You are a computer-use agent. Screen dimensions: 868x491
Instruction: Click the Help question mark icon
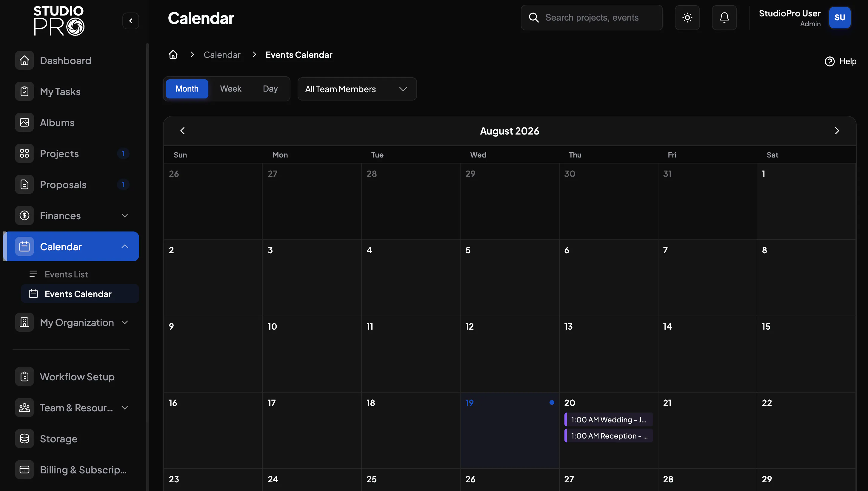830,61
